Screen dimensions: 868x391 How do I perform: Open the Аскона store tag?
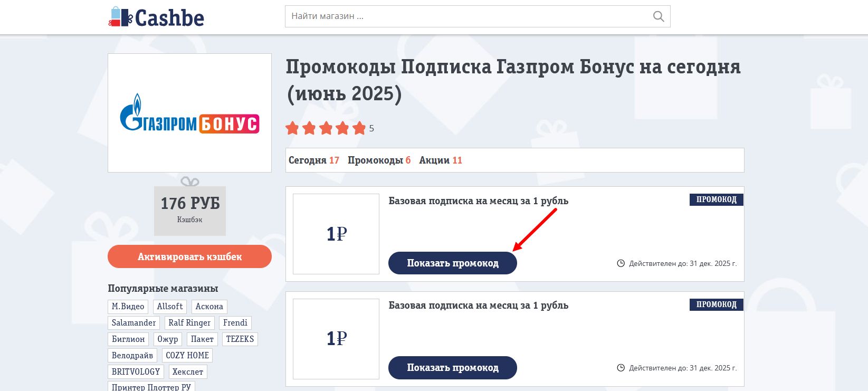209,307
